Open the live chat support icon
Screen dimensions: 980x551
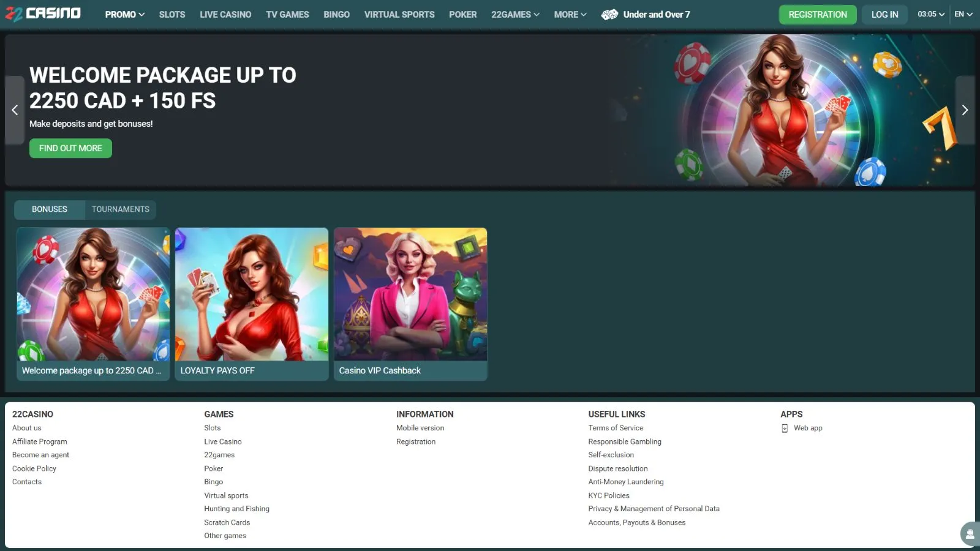point(970,534)
